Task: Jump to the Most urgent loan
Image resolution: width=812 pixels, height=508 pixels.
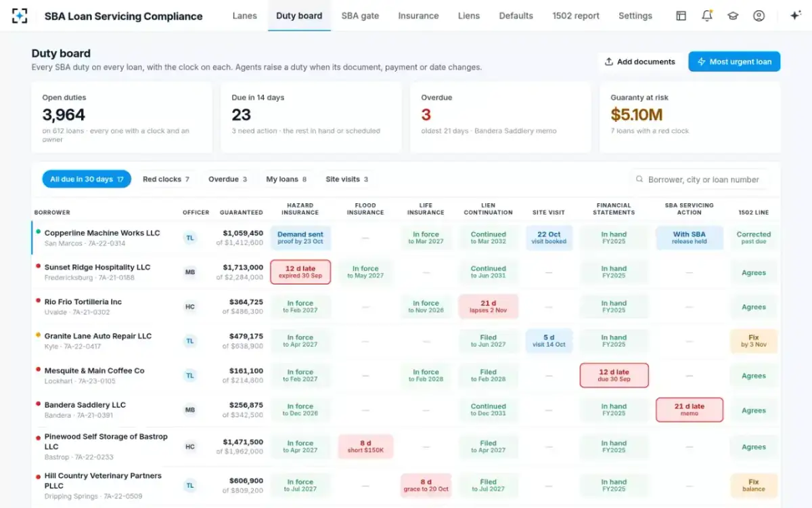Action: [734, 62]
